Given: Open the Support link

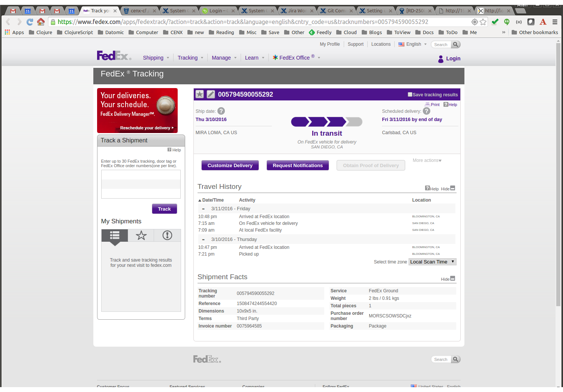Looking at the screenshot, I should pyautogui.click(x=356, y=44).
